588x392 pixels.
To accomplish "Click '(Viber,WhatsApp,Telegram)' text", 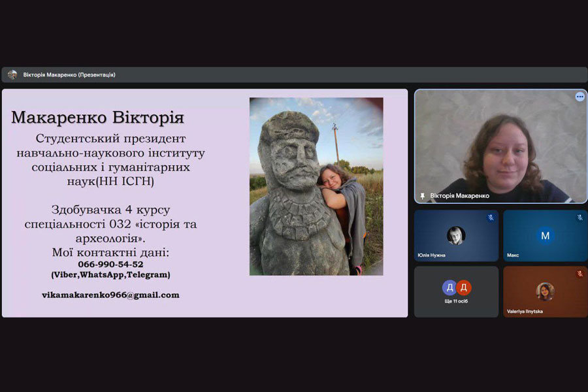I will (x=110, y=274).
